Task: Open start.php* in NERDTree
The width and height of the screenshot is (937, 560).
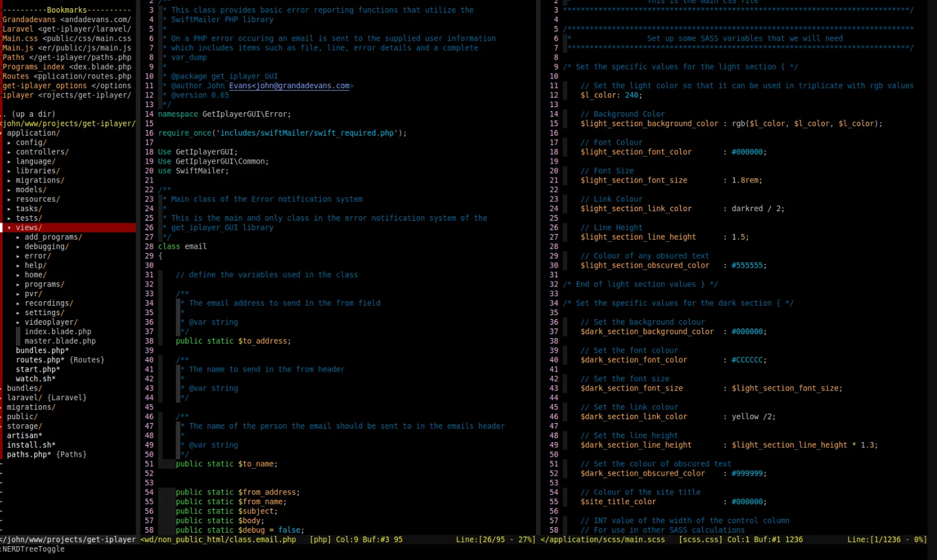Action: pos(38,370)
